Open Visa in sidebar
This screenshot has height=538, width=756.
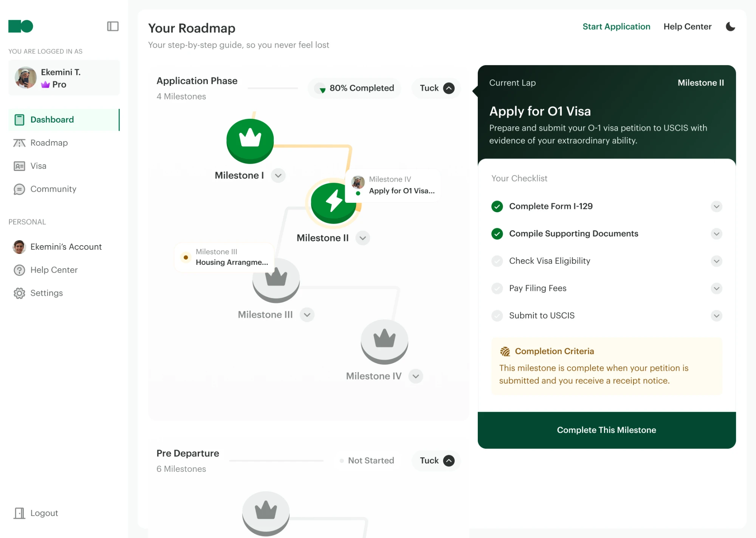(64, 166)
